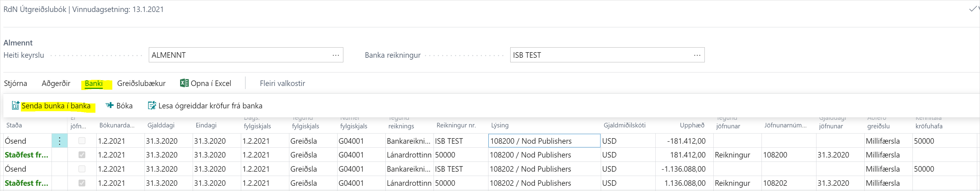Click the last row Staðfest fr... status link
Screen dimensions: 980x191
26,183
